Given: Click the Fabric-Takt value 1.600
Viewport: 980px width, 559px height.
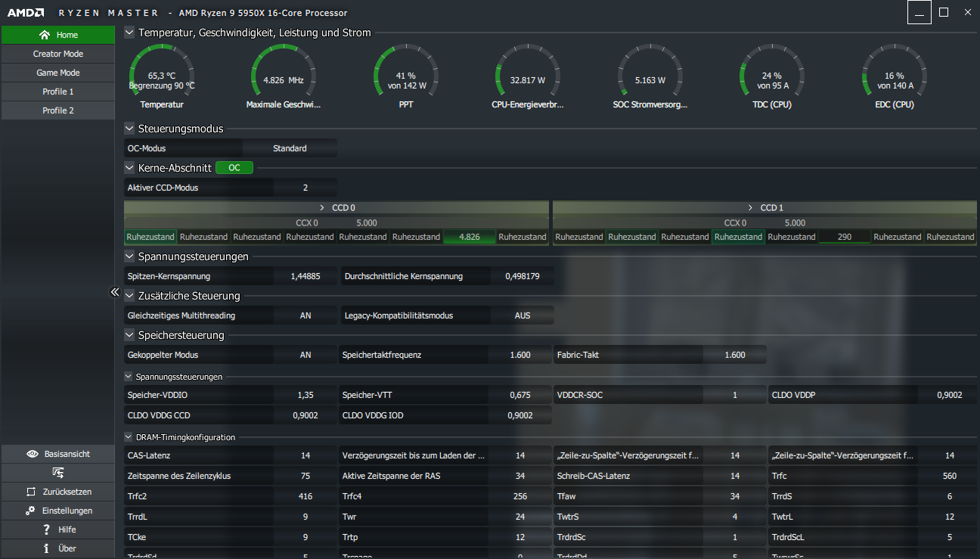Looking at the screenshot, I should [735, 355].
